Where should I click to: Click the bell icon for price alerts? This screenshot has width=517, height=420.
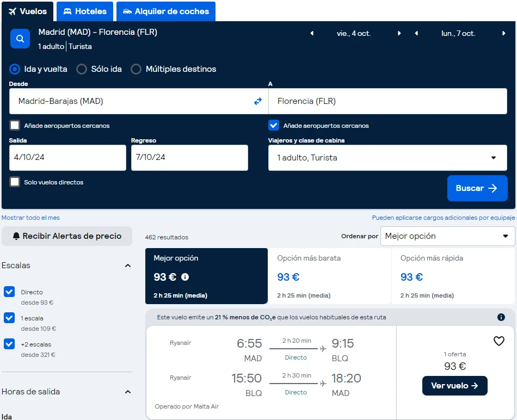pyautogui.click(x=16, y=236)
